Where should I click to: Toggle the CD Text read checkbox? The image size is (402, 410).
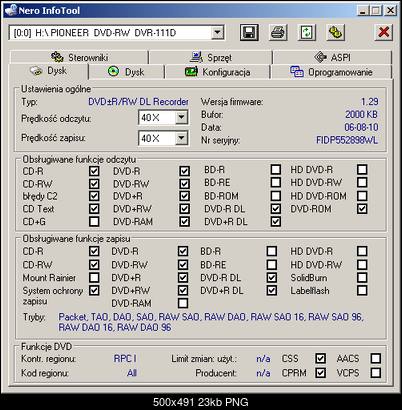click(x=94, y=209)
